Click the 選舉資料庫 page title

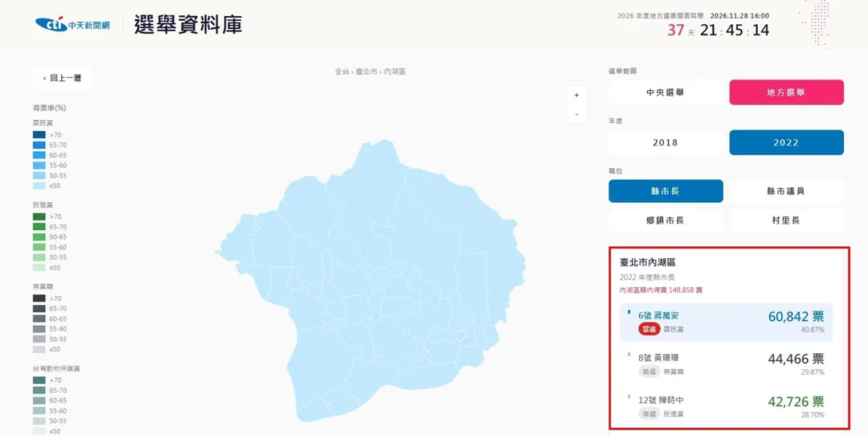[x=187, y=25]
